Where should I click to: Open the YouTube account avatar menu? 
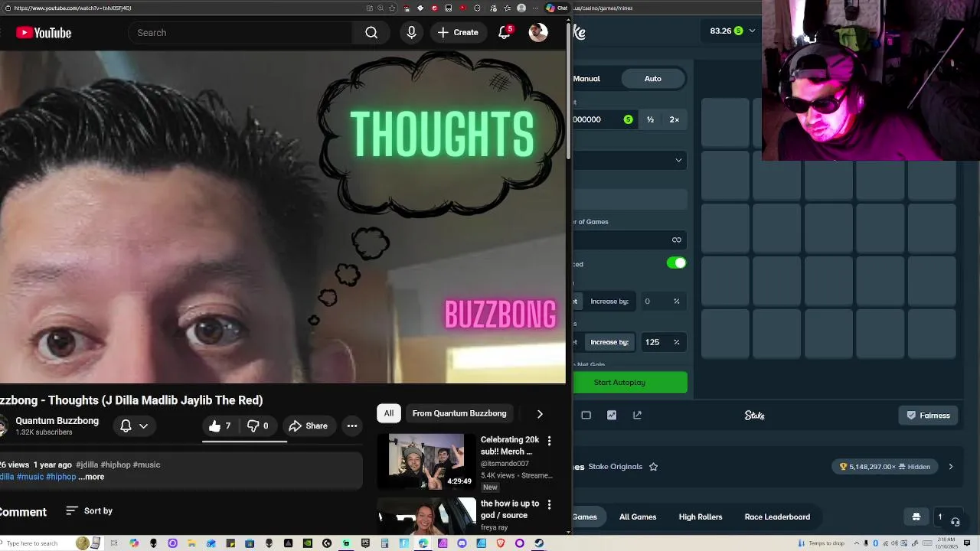(538, 33)
